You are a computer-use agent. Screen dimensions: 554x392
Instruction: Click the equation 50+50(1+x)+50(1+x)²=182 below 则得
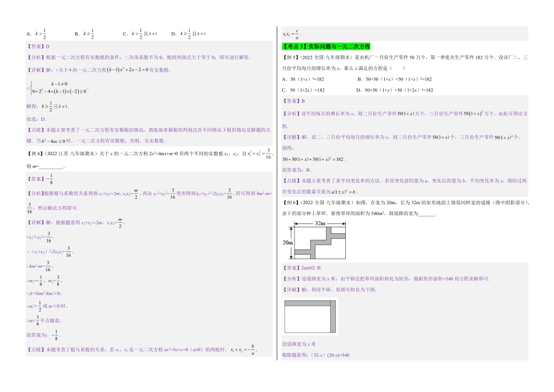pos(314,159)
